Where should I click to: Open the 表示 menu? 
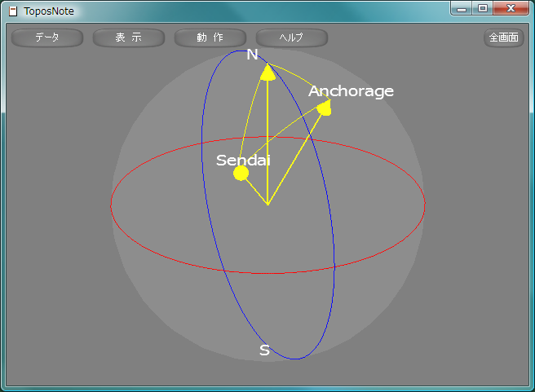click(129, 37)
